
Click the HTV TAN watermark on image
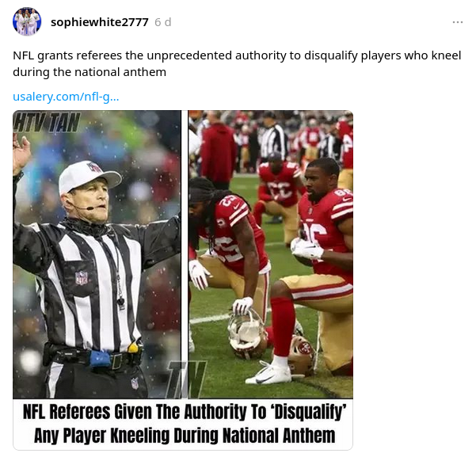tap(47, 122)
